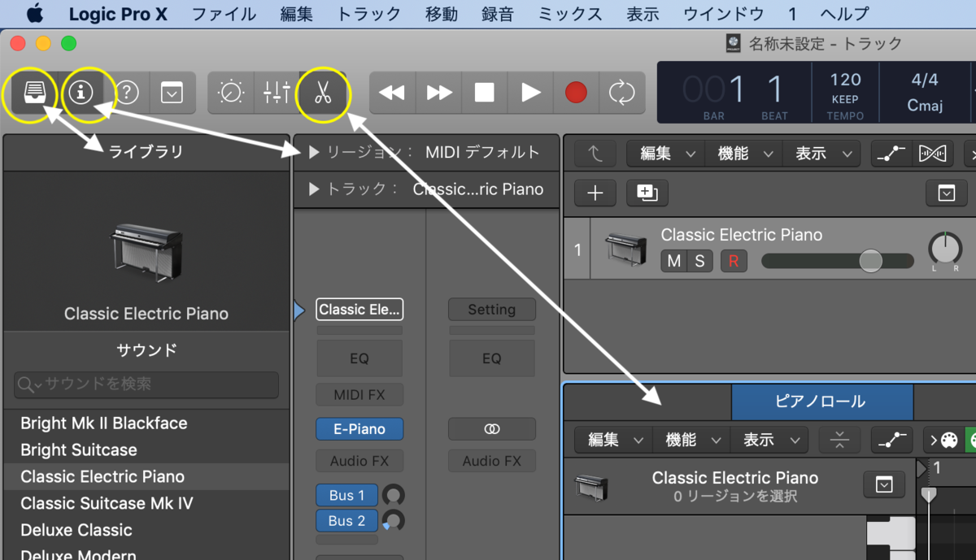Adjust the track volume slider

coord(838,261)
